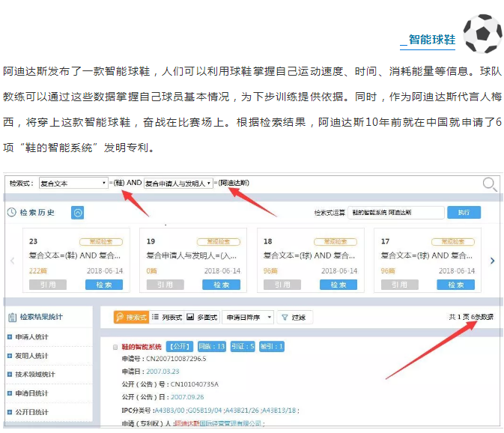Click the 常规检索 tag on card 19

[x=219, y=242]
